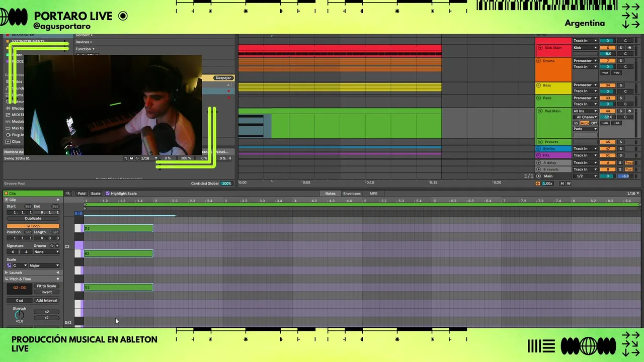Deactivate the Drums track via button 7

608,61
